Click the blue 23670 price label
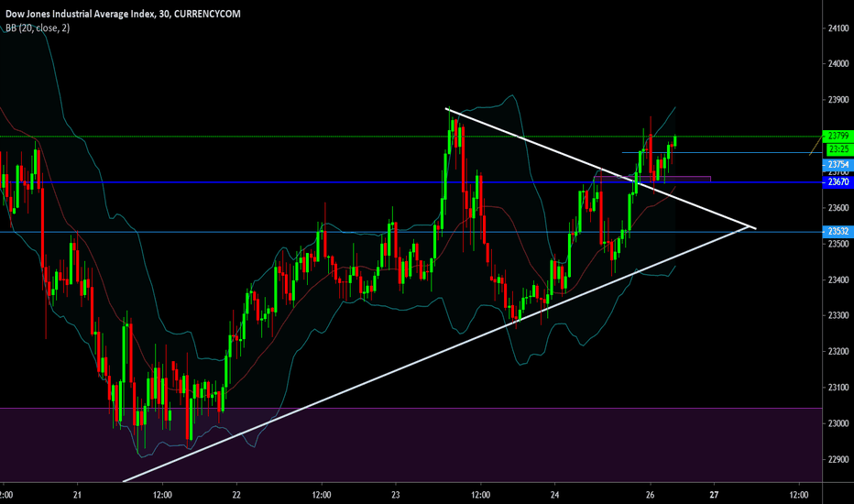The width and height of the screenshot is (854, 504). pos(838,182)
